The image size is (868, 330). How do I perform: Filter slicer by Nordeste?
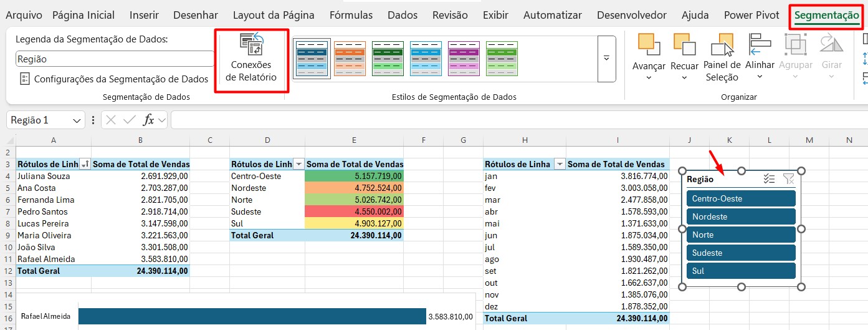[x=741, y=216]
